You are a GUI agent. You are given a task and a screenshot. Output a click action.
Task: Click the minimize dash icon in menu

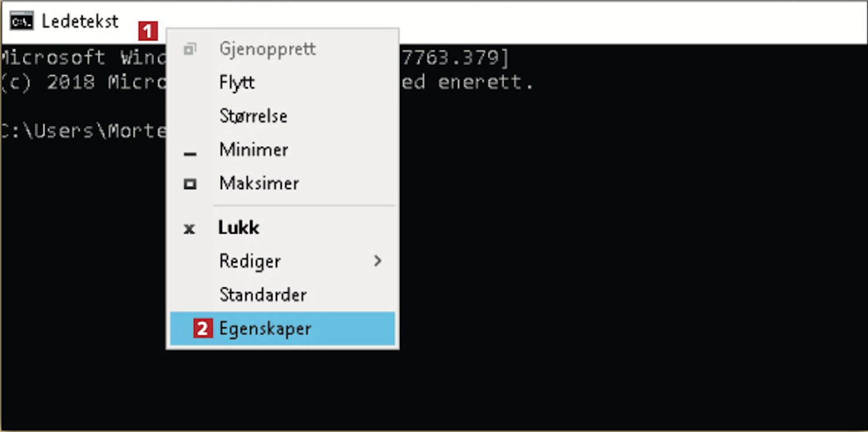[190, 154]
